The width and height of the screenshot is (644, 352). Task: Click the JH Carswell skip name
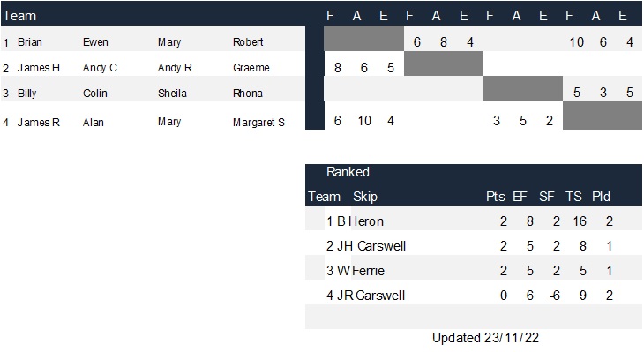(x=371, y=246)
